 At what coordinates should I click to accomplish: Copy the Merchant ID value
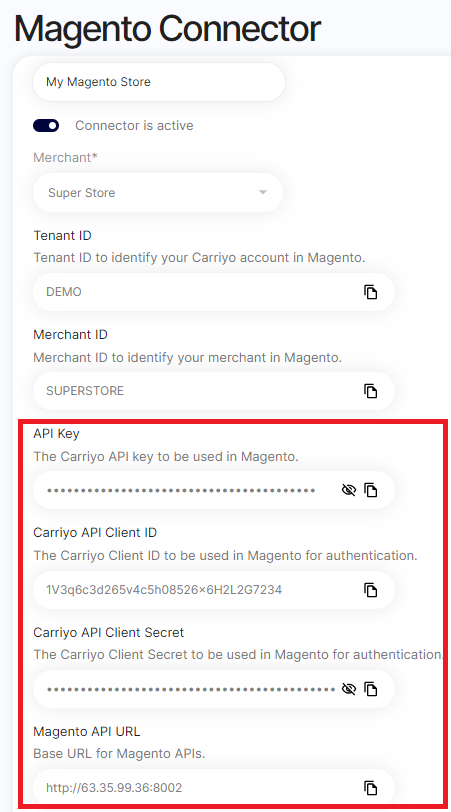click(370, 391)
